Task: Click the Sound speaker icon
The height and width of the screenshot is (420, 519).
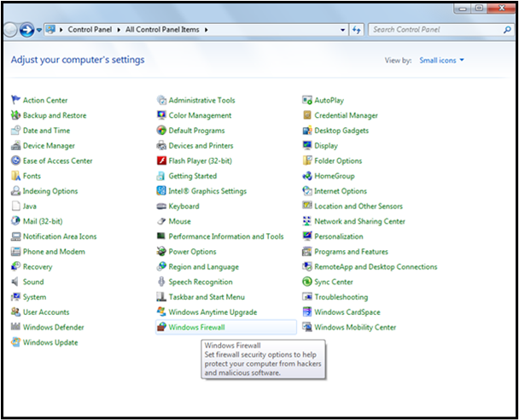Action: coord(15,282)
